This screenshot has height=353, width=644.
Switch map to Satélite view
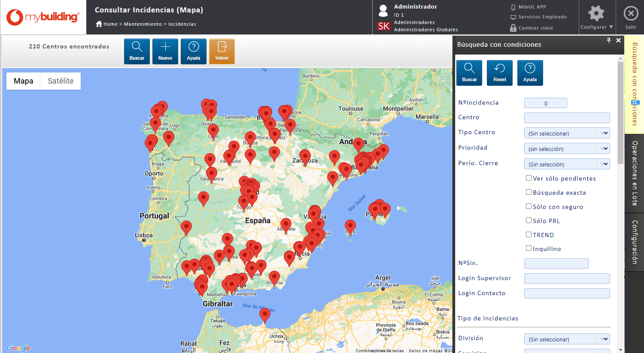pos(61,81)
